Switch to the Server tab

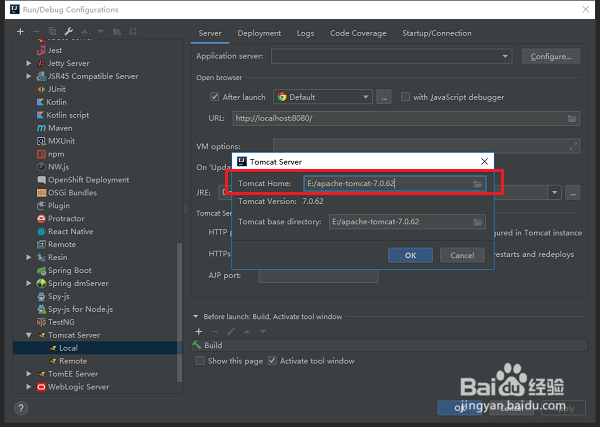tap(210, 33)
